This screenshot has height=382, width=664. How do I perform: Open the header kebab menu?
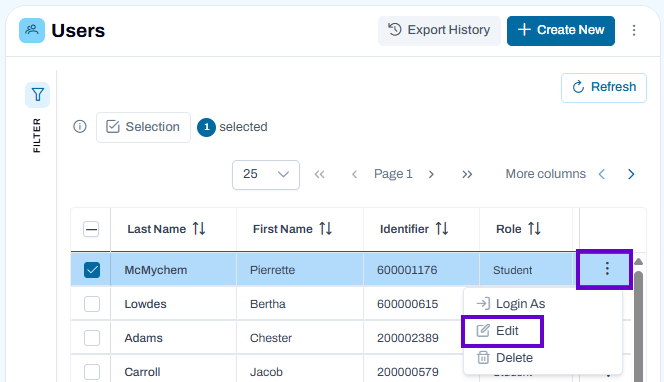tap(634, 30)
